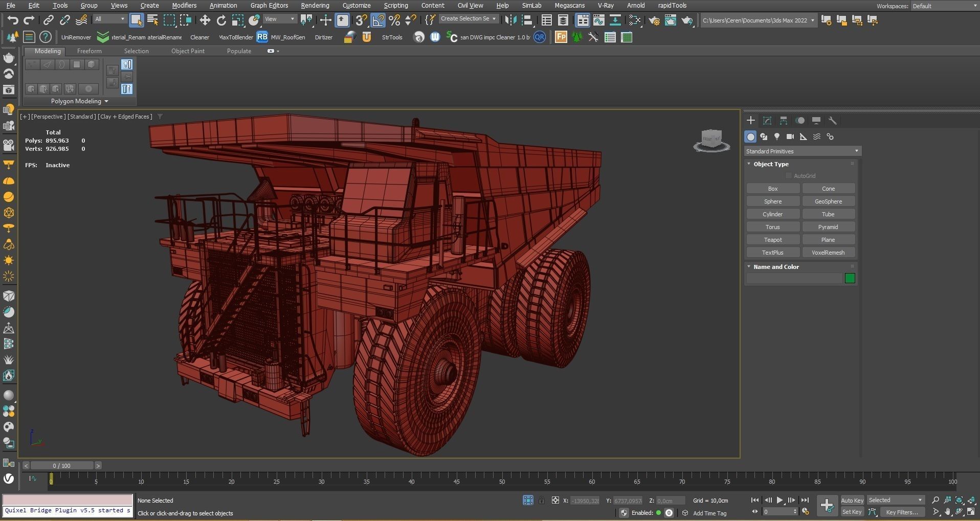Image resolution: width=980 pixels, height=521 pixels.
Task: Open the Layer Explorer icon
Action: [x=563, y=20]
